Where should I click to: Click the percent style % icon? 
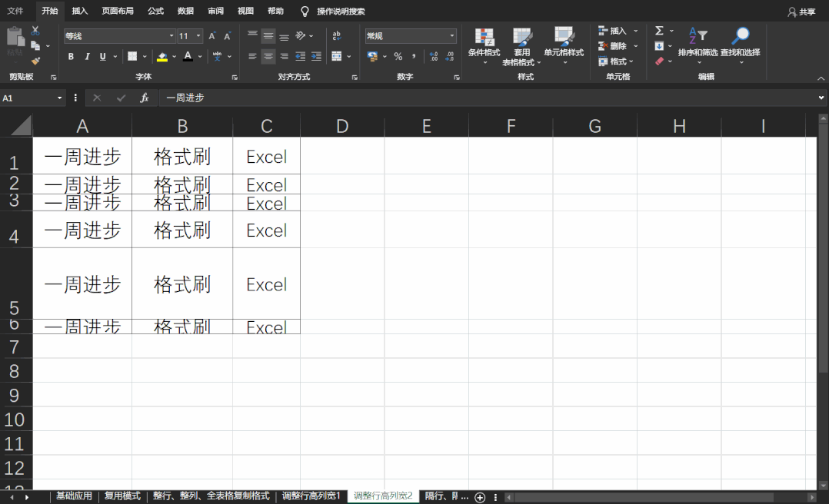pyautogui.click(x=398, y=56)
